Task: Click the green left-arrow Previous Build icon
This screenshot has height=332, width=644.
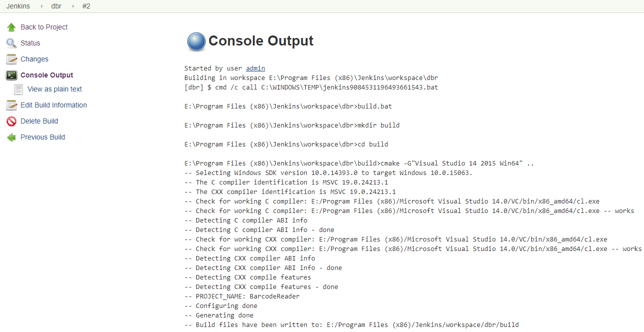Action: pos(11,137)
